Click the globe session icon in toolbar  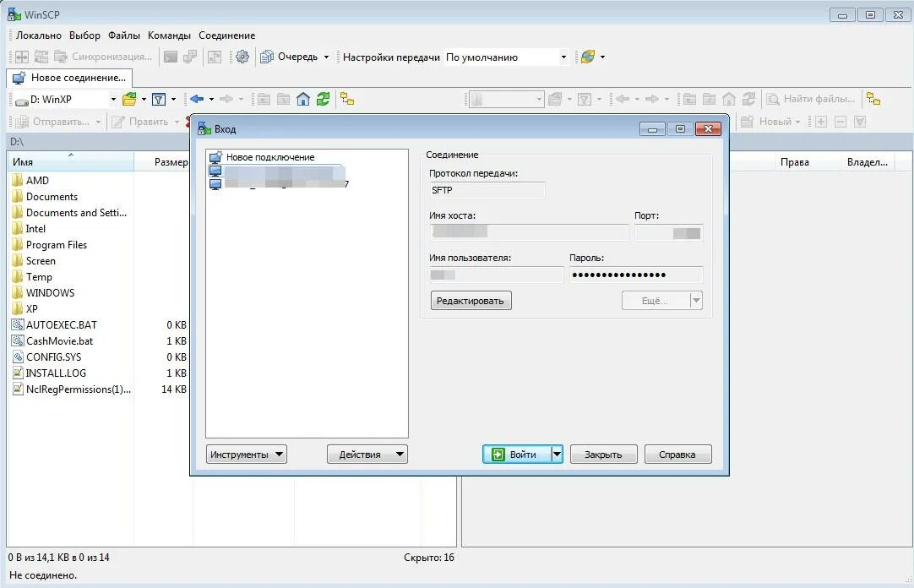click(588, 57)
